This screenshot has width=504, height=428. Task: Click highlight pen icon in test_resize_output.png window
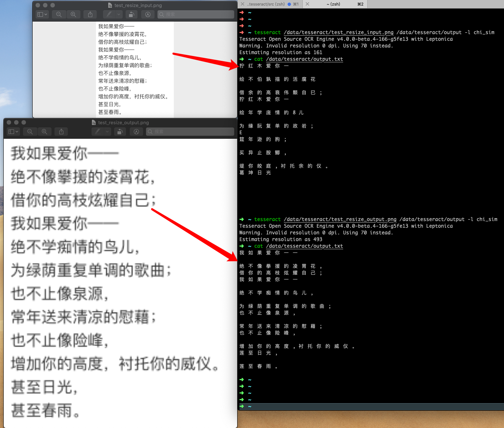point(97,132)
